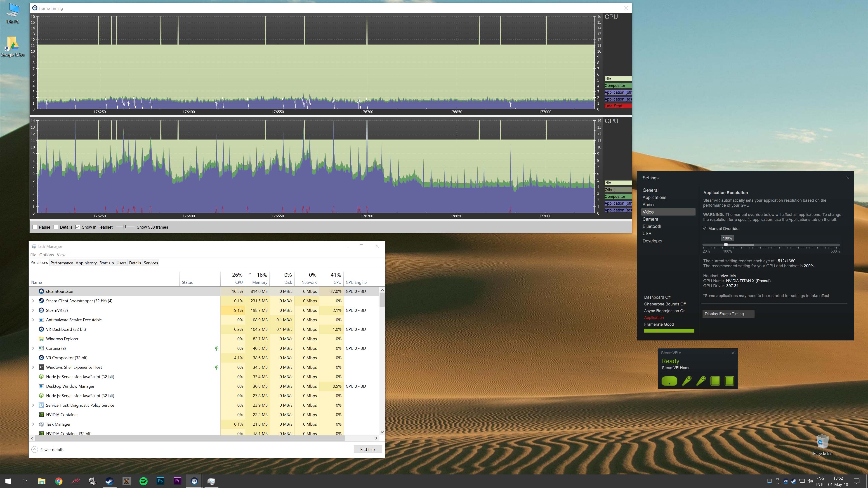Expand the SteamVR (3) process group

coord(33,310)
